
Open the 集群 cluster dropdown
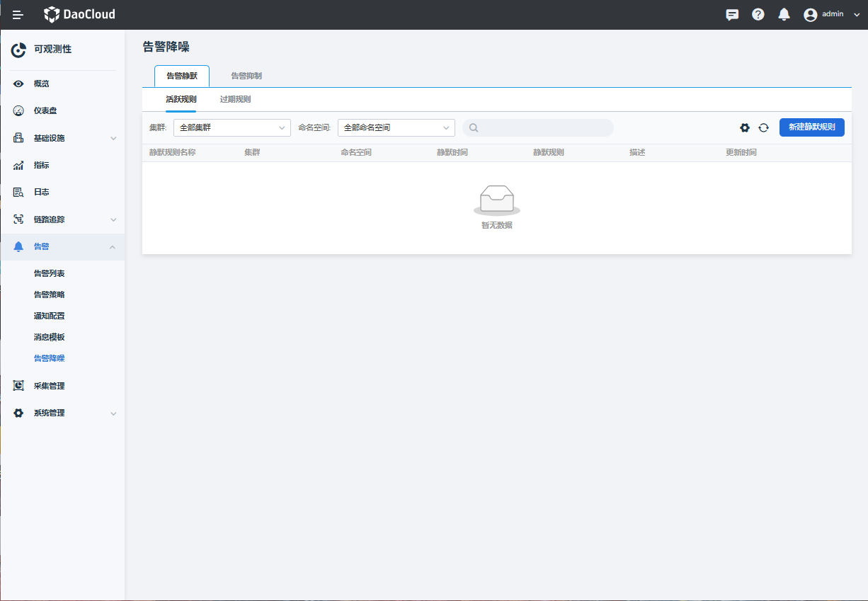[232, 127]
